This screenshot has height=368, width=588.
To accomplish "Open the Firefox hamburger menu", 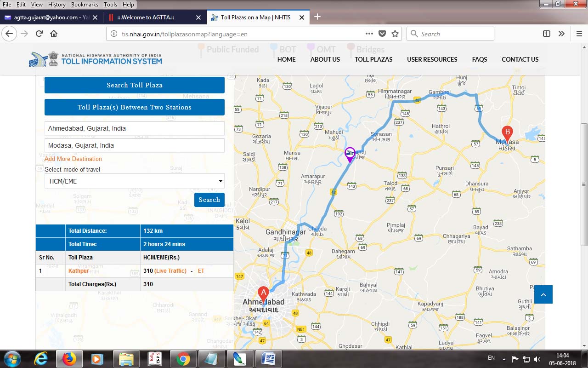I will click(579, 34).
